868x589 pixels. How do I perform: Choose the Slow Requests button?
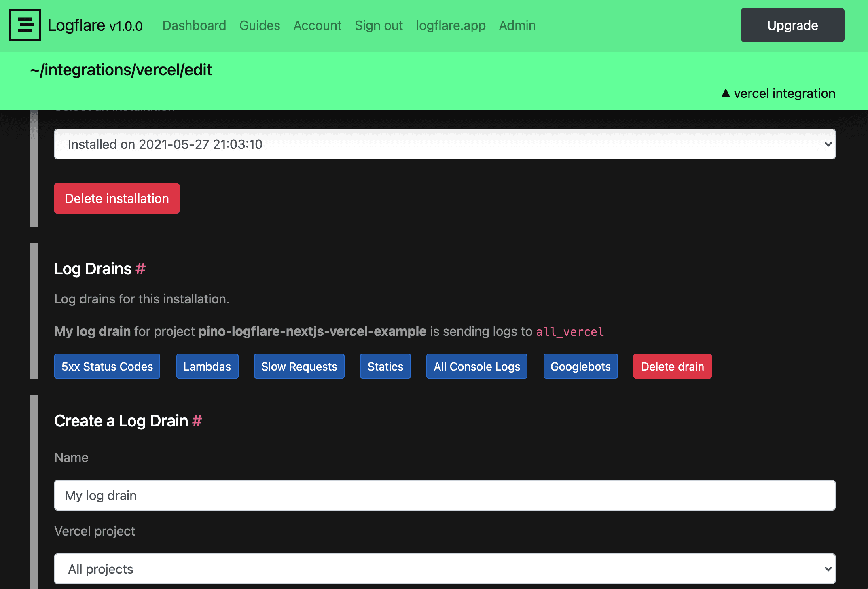299,366
